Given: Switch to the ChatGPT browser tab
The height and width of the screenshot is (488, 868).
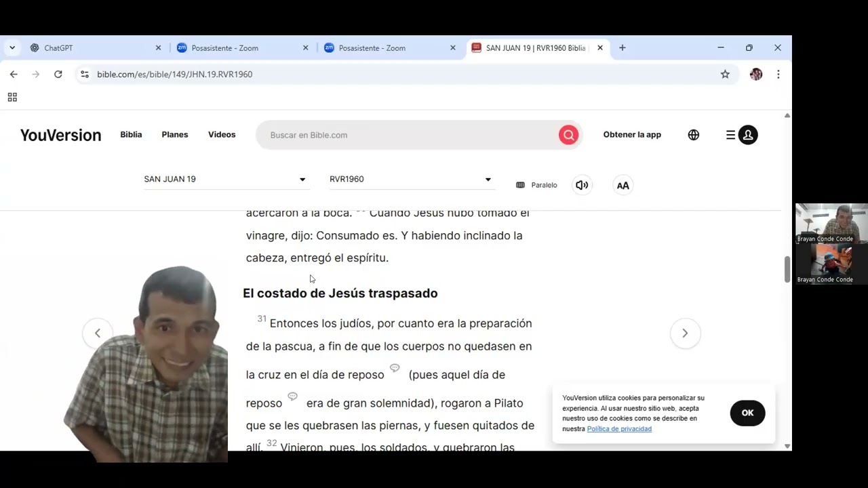Looking at the screenshot, I should (95, 48).
